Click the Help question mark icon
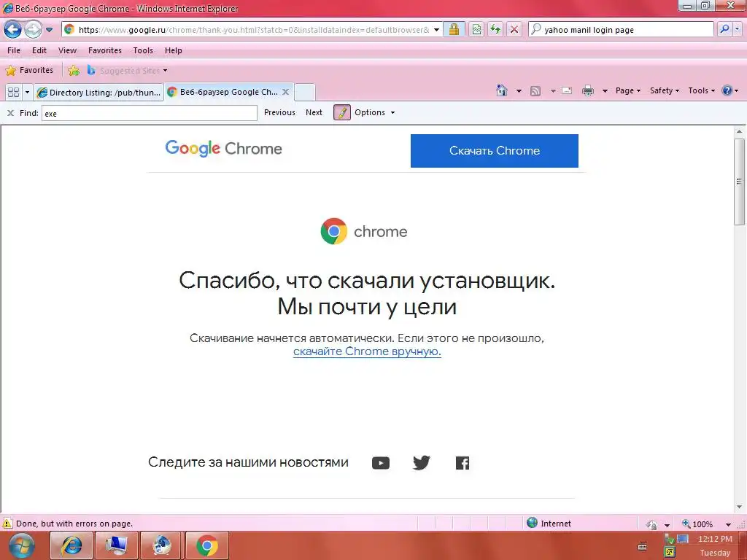 click(x=727, y=90)
